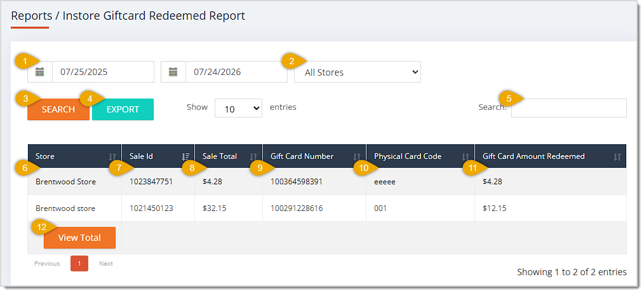
Task: Click the Sale Total column header
Action: (229, 156)
